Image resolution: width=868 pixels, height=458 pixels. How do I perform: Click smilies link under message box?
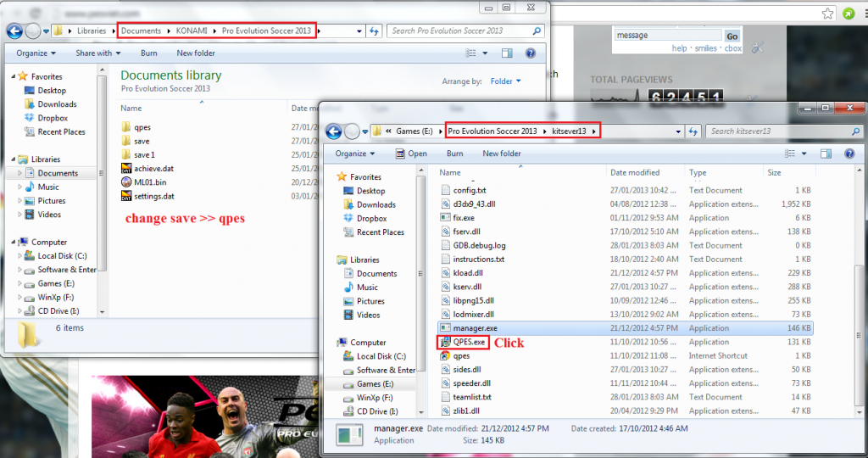coord(706,48)
